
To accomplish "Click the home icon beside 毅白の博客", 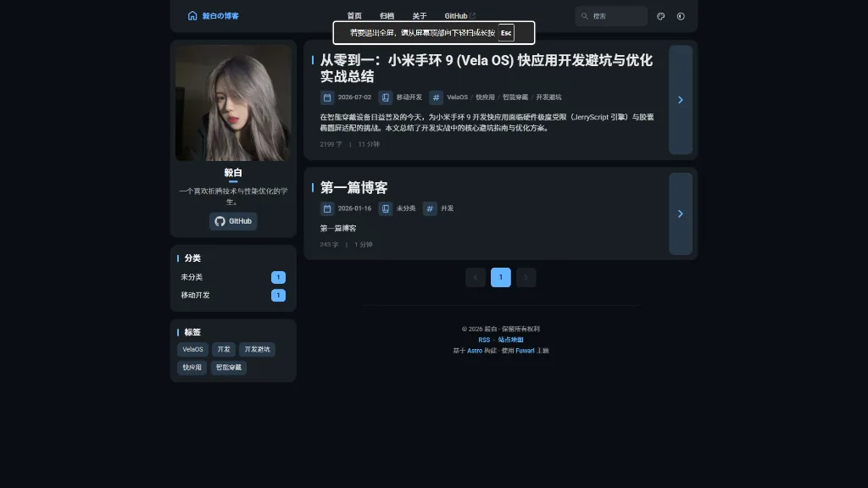I will coord(192,16).
